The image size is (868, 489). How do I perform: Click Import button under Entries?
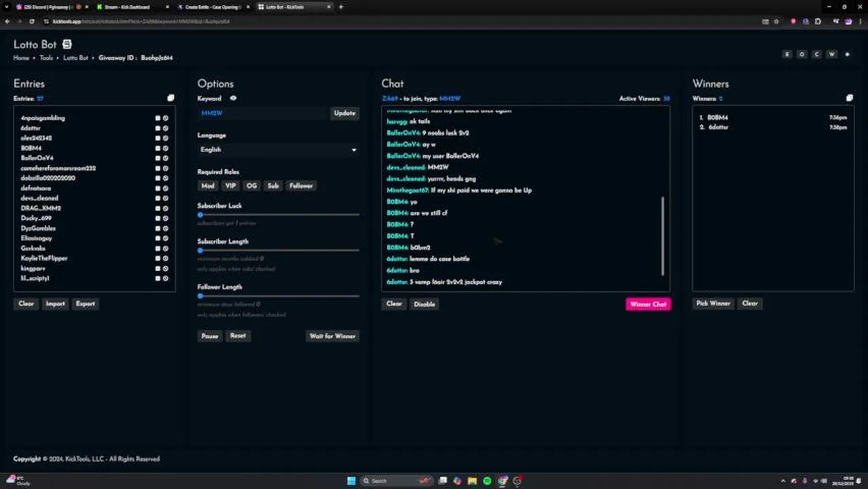coord(55,304)
